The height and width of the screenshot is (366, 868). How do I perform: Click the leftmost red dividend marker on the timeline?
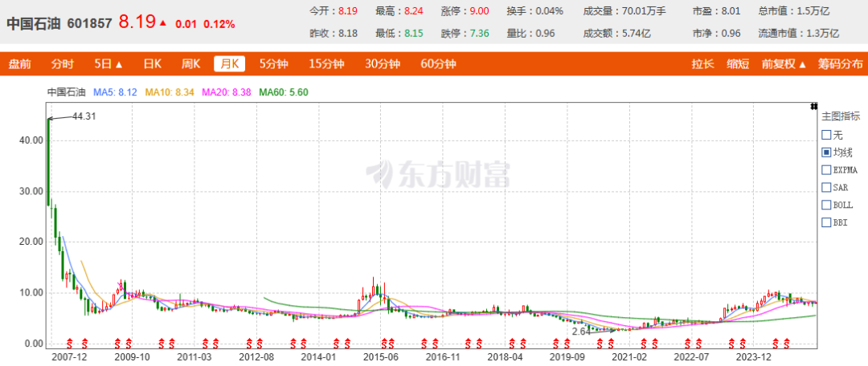coord(70,344)
